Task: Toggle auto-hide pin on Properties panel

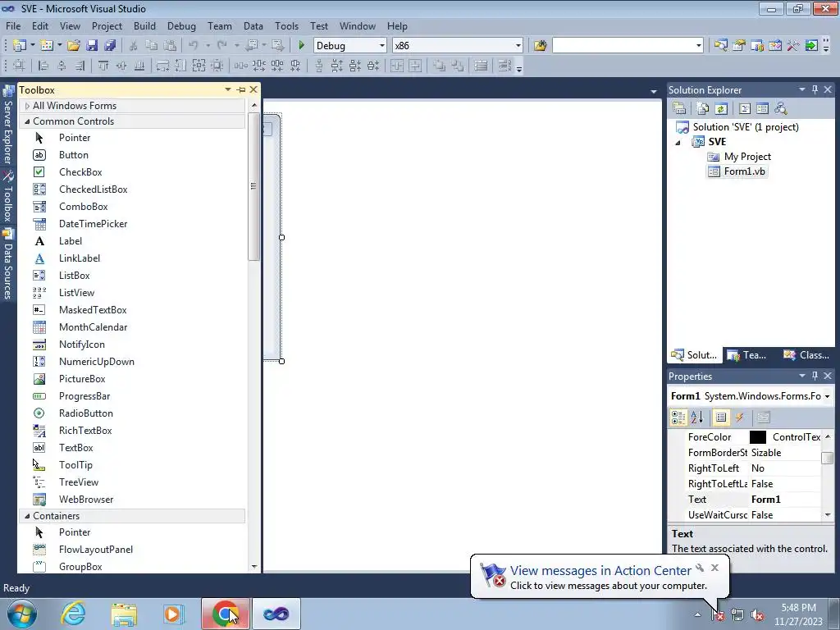Action: point(815,376)
